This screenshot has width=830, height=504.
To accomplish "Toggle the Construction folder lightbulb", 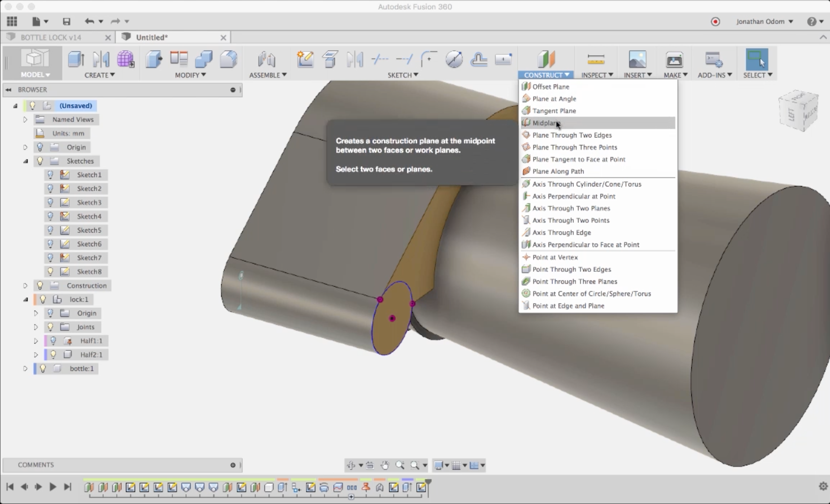I will tap(40, 285).
